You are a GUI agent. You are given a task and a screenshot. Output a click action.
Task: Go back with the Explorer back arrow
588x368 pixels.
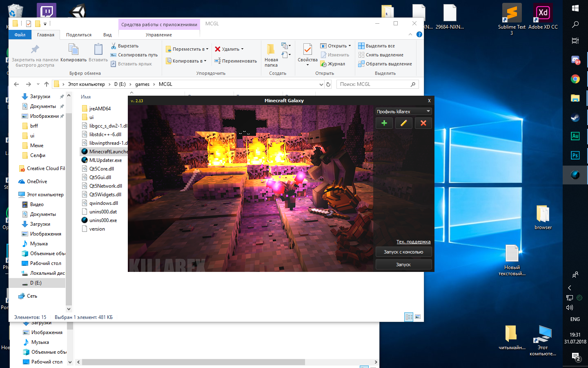coord(16,84)
